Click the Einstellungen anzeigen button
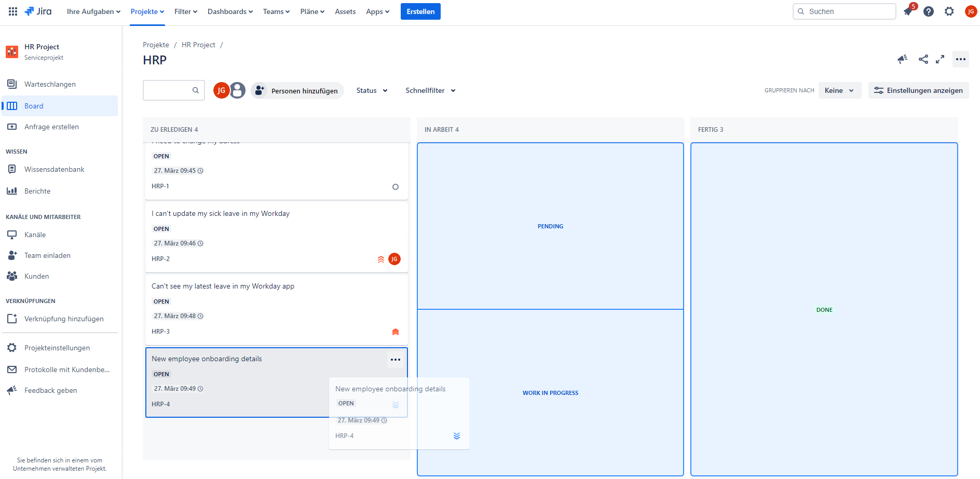 (x=918, y=90)
